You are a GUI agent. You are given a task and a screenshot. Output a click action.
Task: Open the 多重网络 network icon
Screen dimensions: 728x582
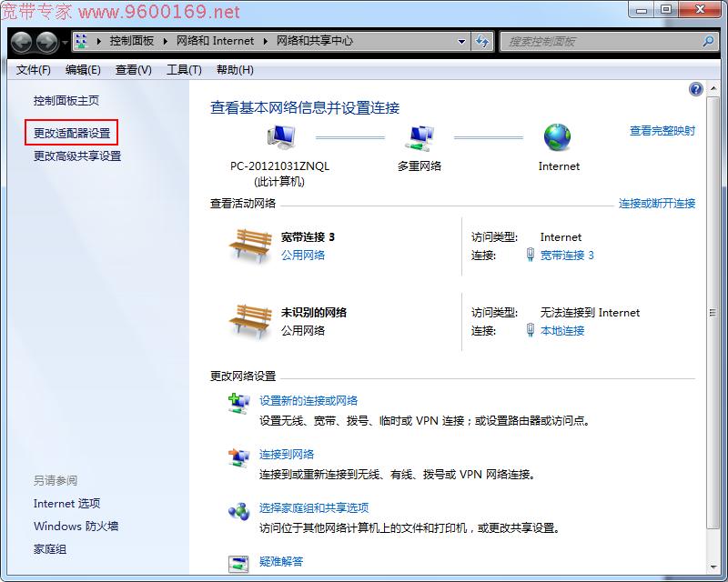(419, 136)
